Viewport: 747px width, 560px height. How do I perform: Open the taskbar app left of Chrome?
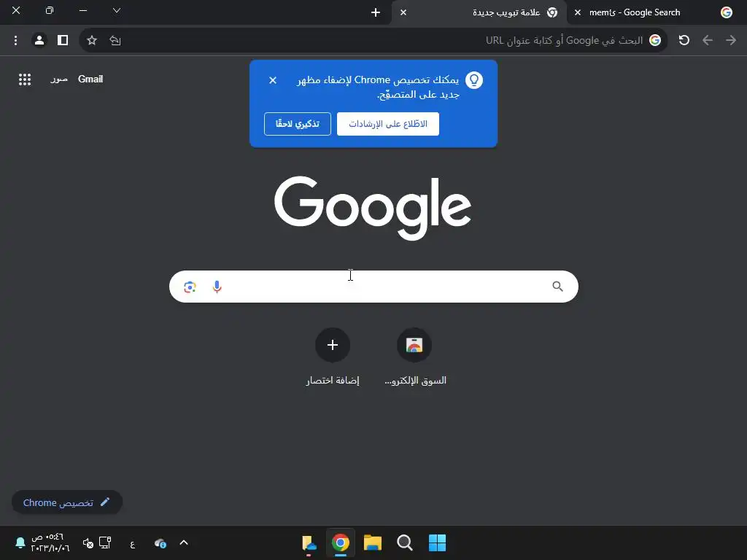[x=309, y=544]
